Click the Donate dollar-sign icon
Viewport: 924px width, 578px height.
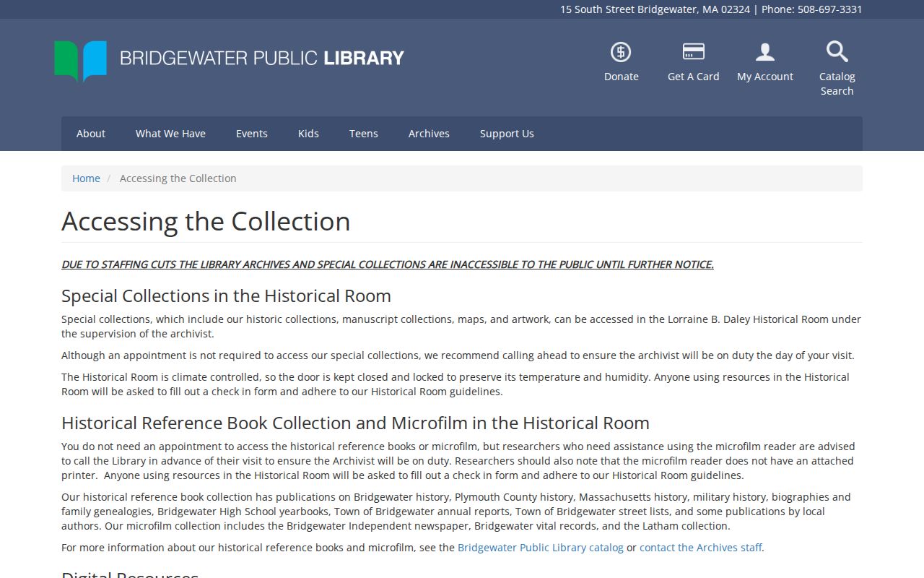pos(621,52)
